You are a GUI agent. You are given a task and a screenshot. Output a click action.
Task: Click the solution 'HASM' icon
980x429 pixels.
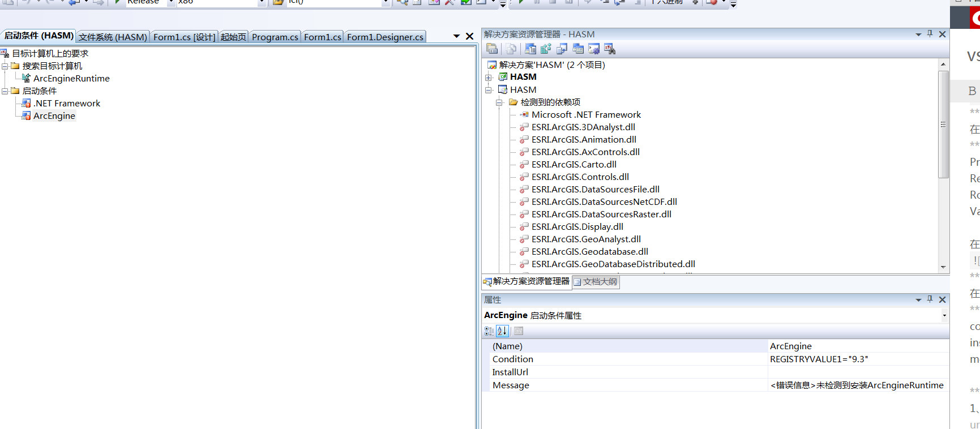pyautogui.click(x=492, y=65)
